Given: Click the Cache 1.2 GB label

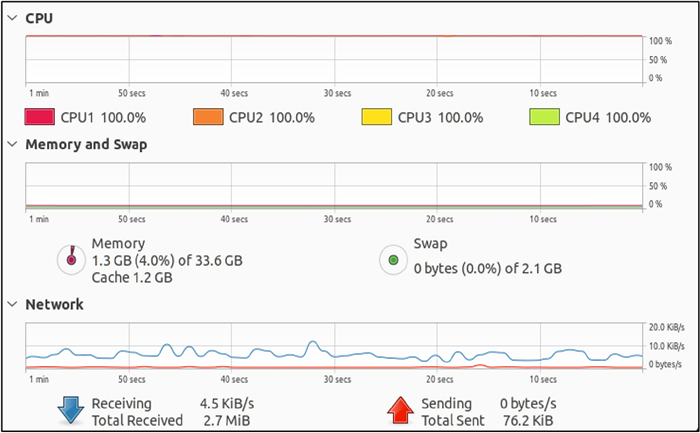Looking at the screenshot, I should pyautogui.click(x=133, y=277).
